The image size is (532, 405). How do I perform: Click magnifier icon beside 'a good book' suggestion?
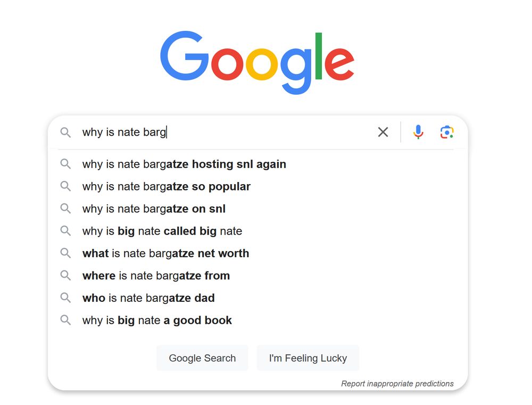(x=65, y=320)
